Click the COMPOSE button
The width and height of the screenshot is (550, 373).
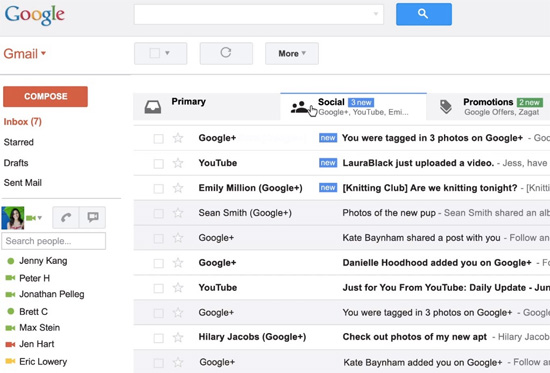(45, 96)
